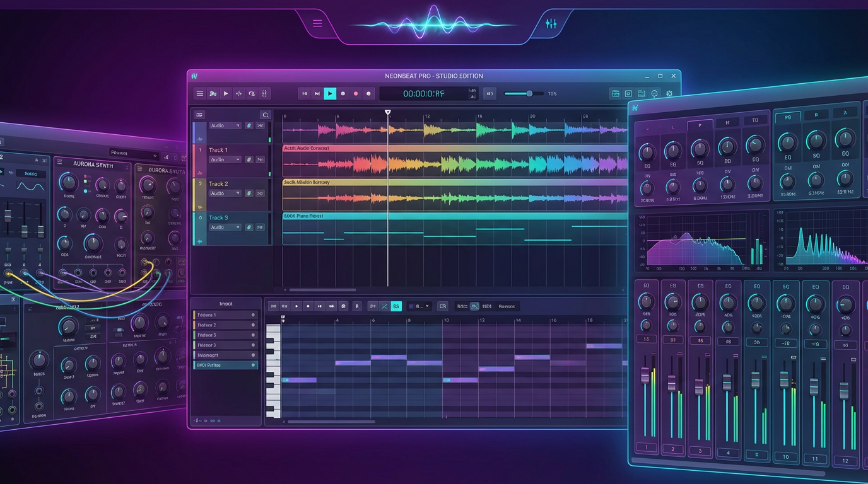Screen dimensions: 868x484
Task: Mute Track 2 using its mute control
Action: [x=250, y=193]
